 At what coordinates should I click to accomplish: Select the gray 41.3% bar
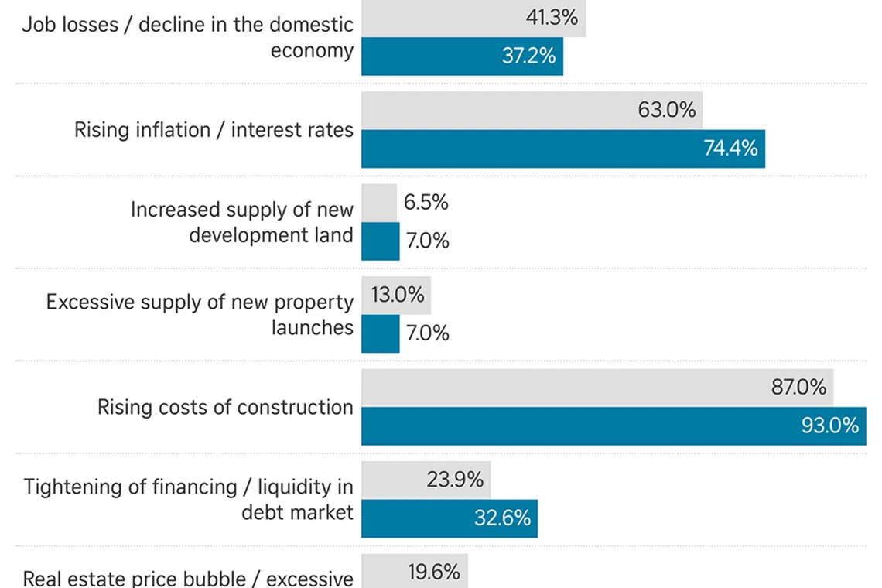(473, 18)
